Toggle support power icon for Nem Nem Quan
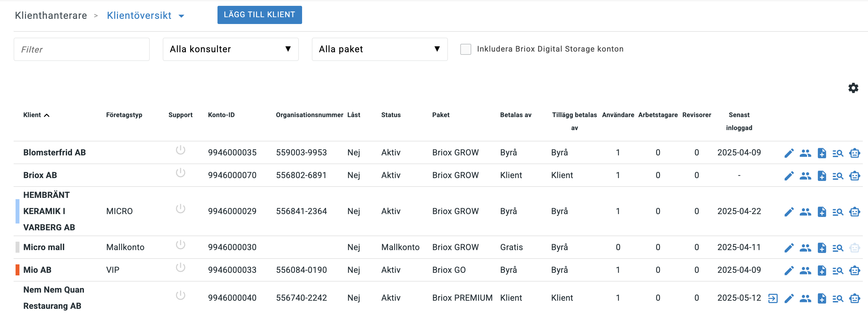The image size is (868, 314). tap(180, 296)
